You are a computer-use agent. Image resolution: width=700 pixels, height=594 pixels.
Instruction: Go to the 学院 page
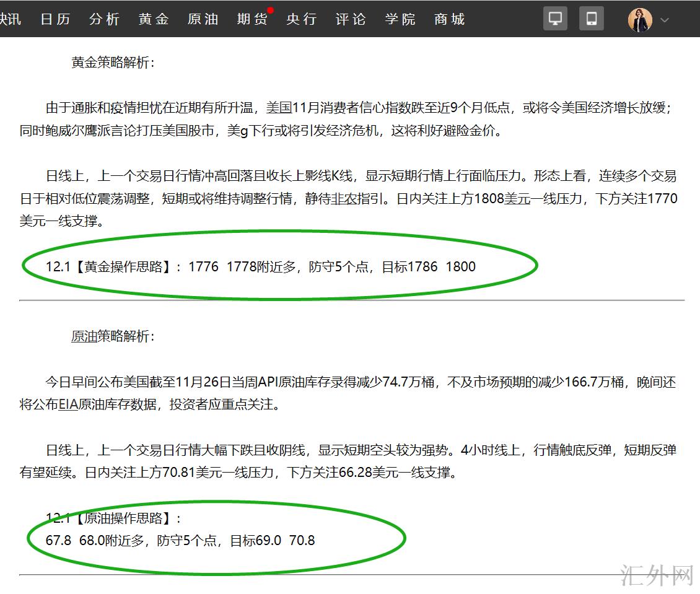pos(400,19)
